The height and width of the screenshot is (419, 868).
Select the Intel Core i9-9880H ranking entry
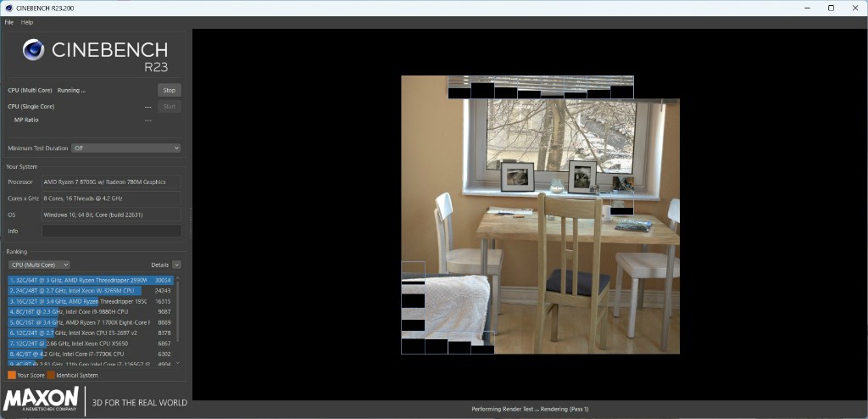[x=91, y=311]
